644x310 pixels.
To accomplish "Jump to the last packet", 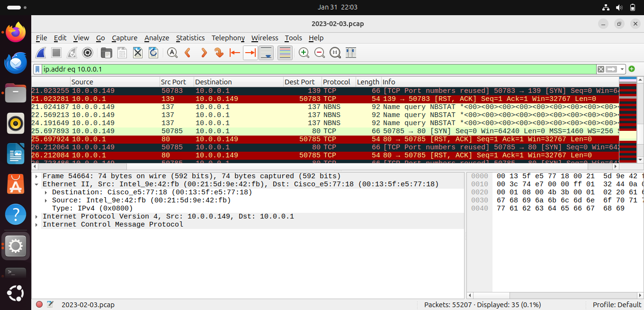I will (250, 53).
